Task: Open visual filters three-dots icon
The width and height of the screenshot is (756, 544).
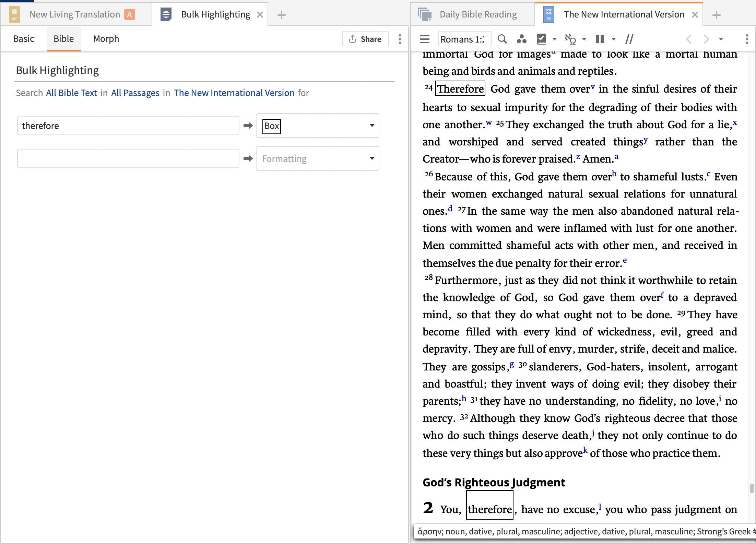Action: point(522,39)
